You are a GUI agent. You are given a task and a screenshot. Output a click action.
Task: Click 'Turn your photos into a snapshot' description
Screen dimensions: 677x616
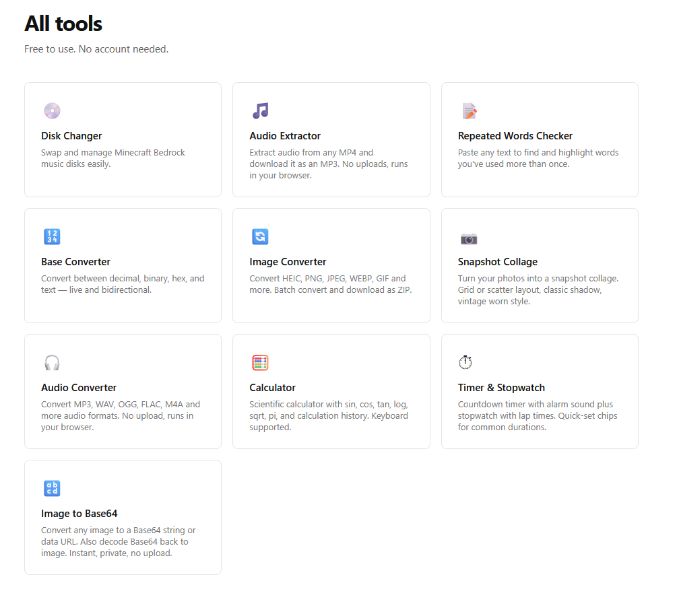click(x=538, y=290)
